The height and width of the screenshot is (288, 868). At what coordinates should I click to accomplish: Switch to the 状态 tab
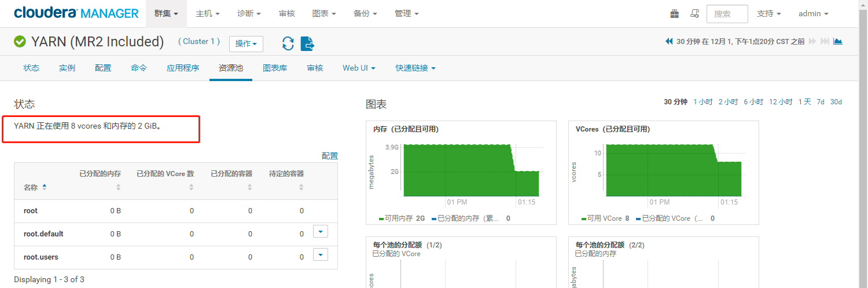32,68
